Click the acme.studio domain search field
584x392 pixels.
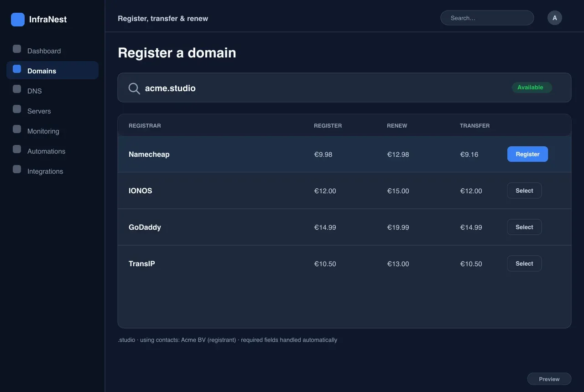coord(344,88)
